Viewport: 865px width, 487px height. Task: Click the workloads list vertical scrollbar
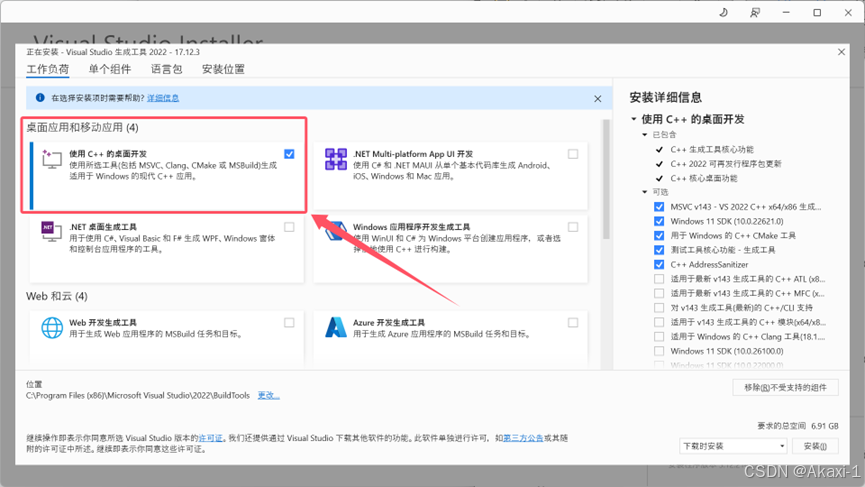pos(606,179)
